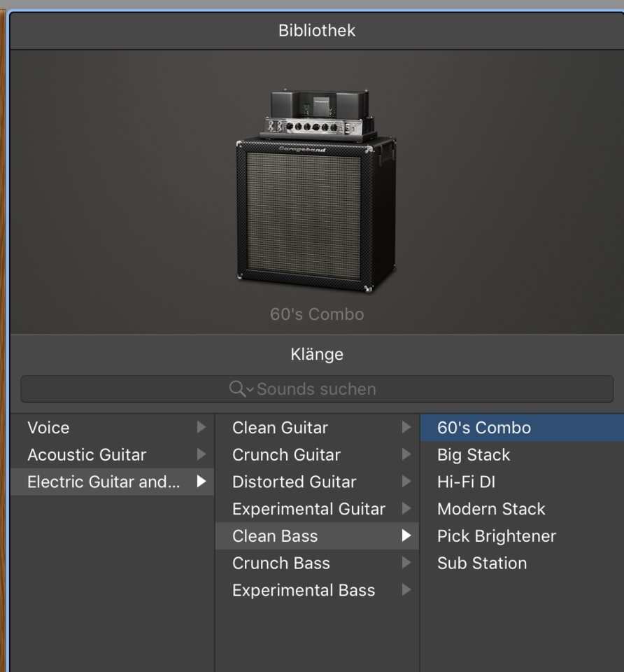Screen dimensions: 624x672
Task: Choose the 60's Combo patch
Action: pos(484,428)
